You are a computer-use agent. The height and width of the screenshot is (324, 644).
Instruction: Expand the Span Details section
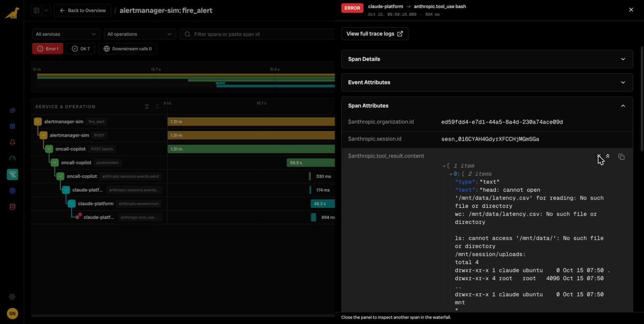click(x=487, y=59)
